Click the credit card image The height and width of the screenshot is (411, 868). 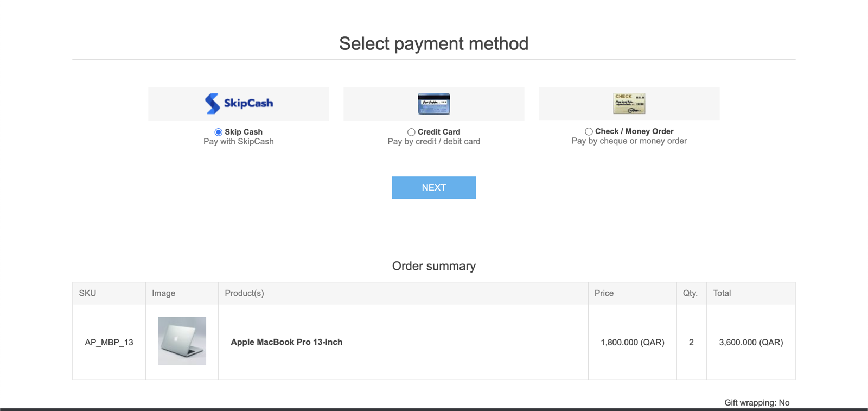click(x=433, y=103)
